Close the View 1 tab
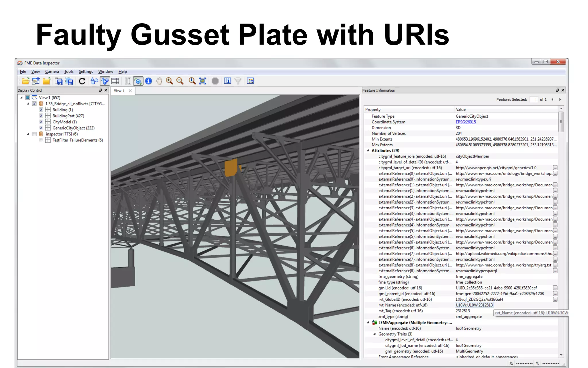Viewport: 588px width, 368px height. click(130, 91)
